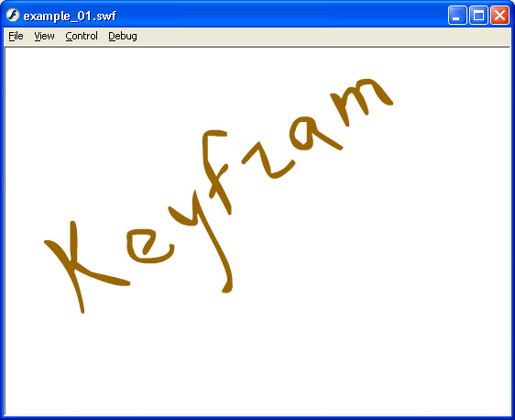
Task: Maximize the example_01.swf window
Action: [x=478, y=15]
